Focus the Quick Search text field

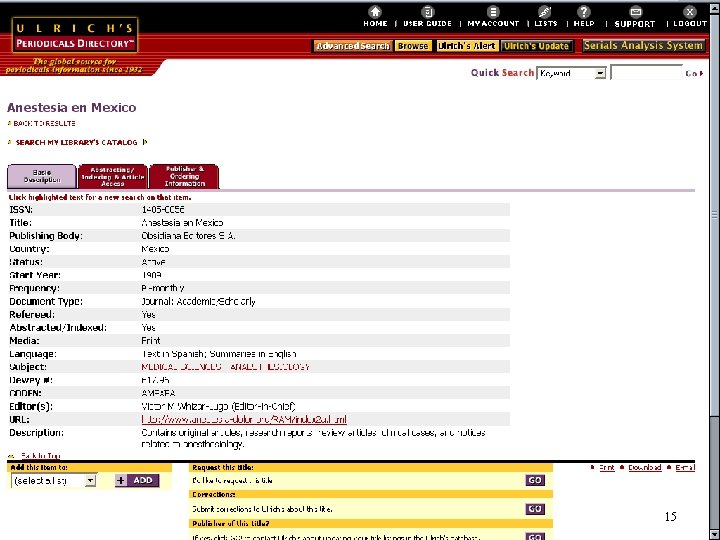[x=647, y=73]
